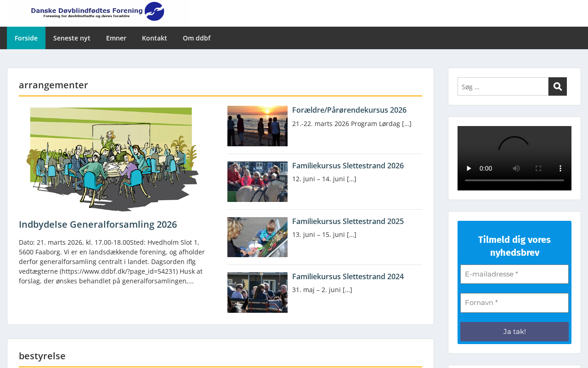The image size is (588, 368).
Task: Open the Seneste nyt menu item
Action: [x=72, y=38]
